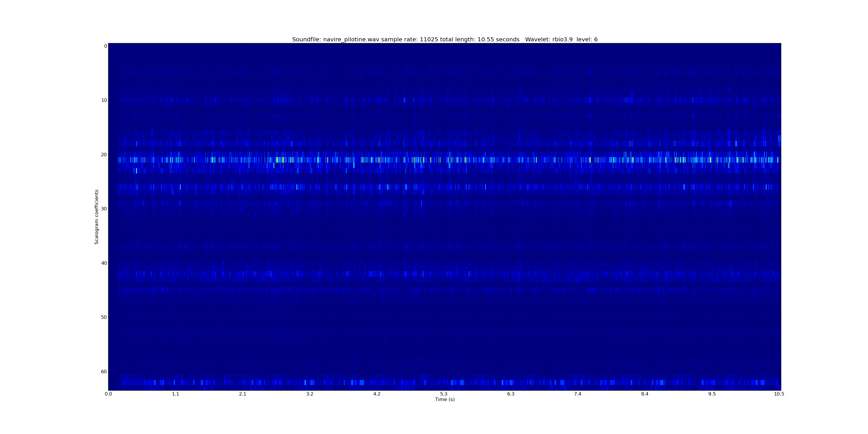Click the 4.2 time tick label
Screen dimensions: 868x434
pyautogui.click(x=376, y=394)
